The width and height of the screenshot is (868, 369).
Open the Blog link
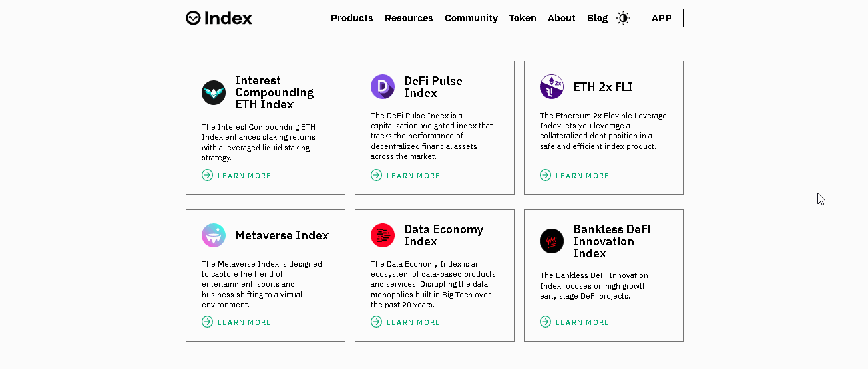point(597,18)
